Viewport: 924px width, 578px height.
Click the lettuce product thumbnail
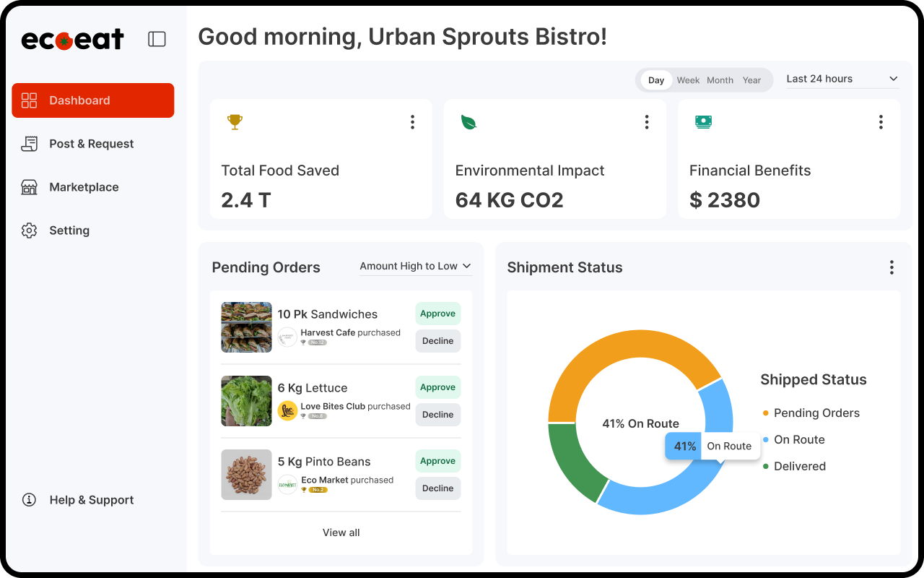click(246, 401)
